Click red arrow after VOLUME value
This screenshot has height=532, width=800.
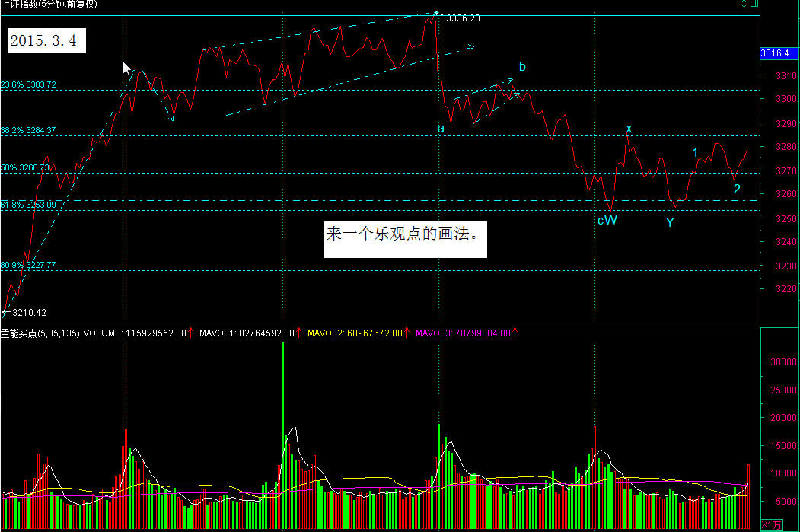192,333
